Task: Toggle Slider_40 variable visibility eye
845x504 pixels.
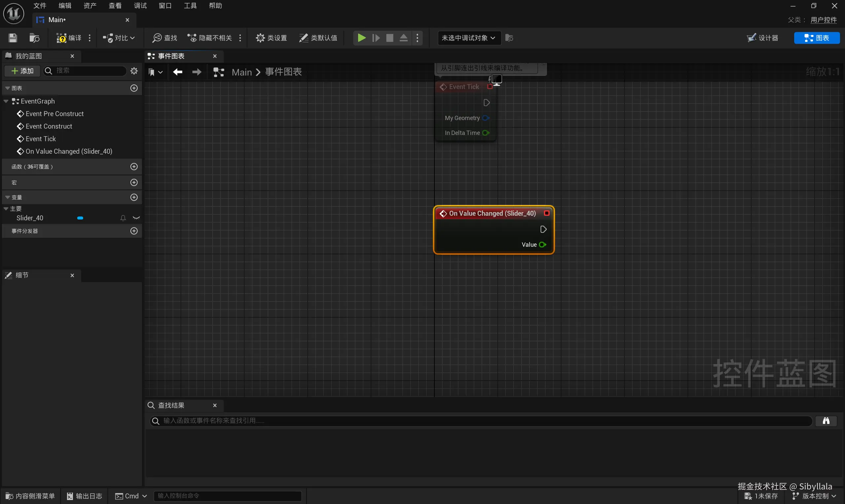Action: [136, 218]
